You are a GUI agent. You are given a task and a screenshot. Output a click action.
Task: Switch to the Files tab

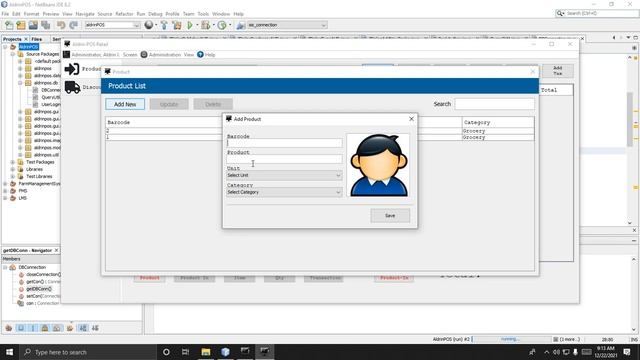(37, 39)
